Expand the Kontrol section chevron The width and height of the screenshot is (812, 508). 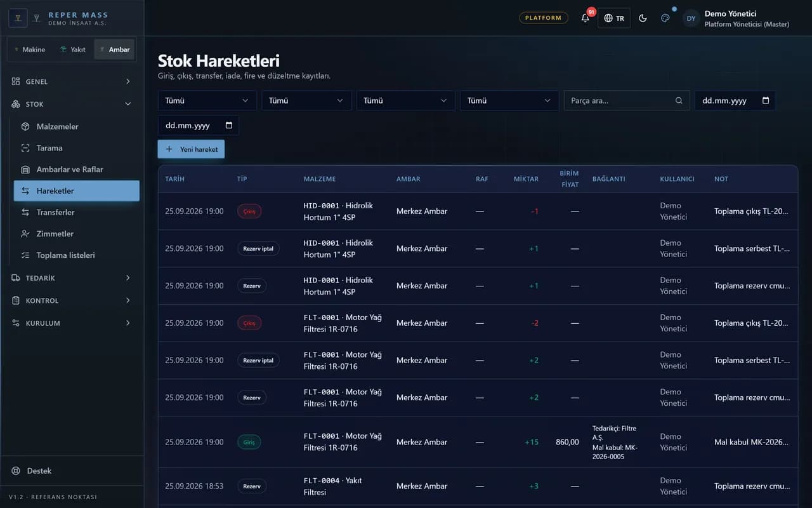coord(128,300)
